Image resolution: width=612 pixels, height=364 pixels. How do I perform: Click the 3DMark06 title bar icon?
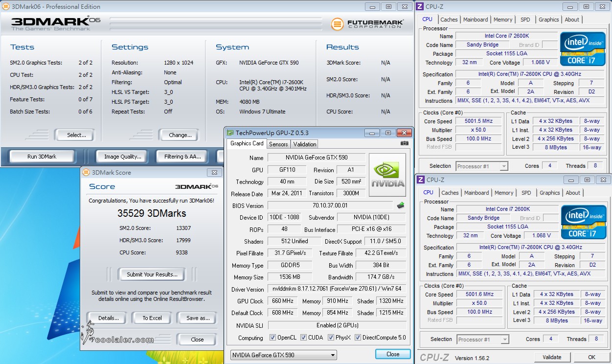(6, 7)
